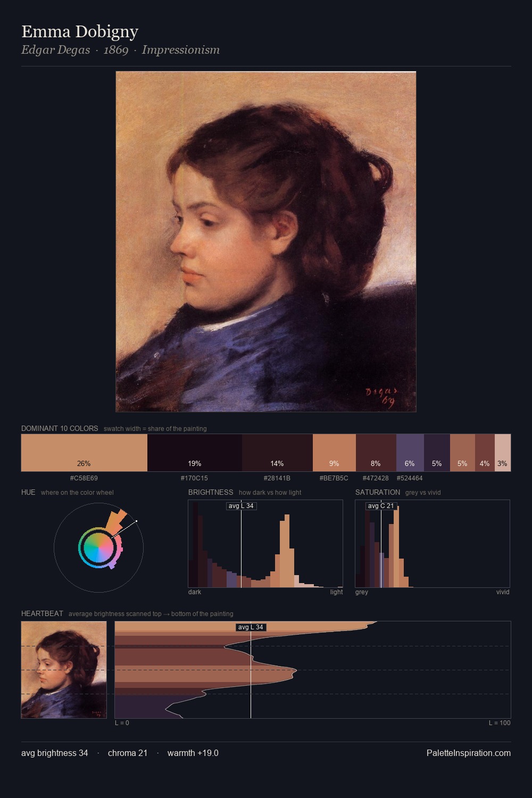Click 'where on the color wheel' caption
Screen dimensions: 532x798
(77, 493)
